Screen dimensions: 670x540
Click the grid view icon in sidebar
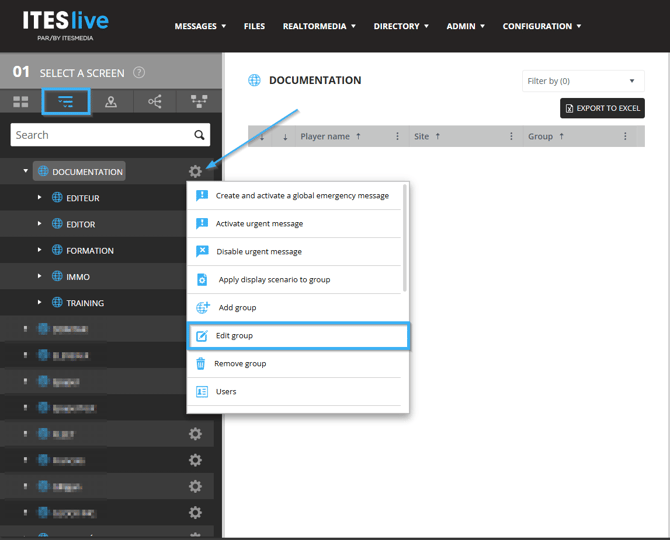tap(21, 101)
